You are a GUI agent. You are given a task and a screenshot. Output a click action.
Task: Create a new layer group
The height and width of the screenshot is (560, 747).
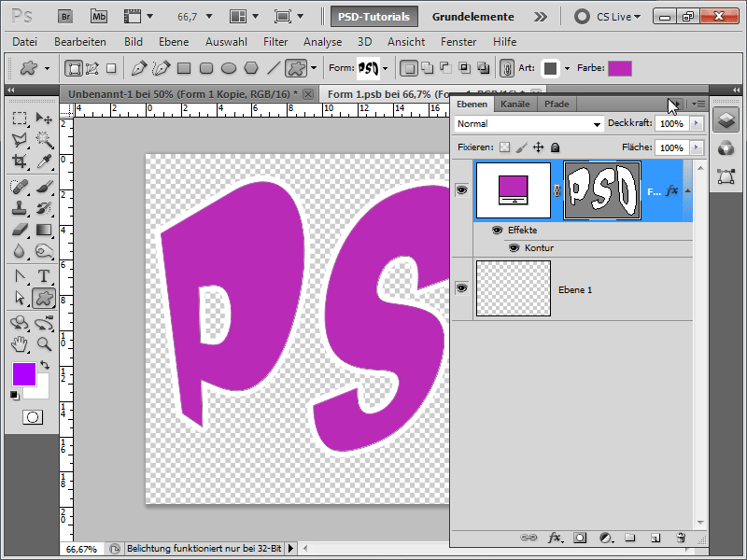pyautogui.click(x=629, y=538)
